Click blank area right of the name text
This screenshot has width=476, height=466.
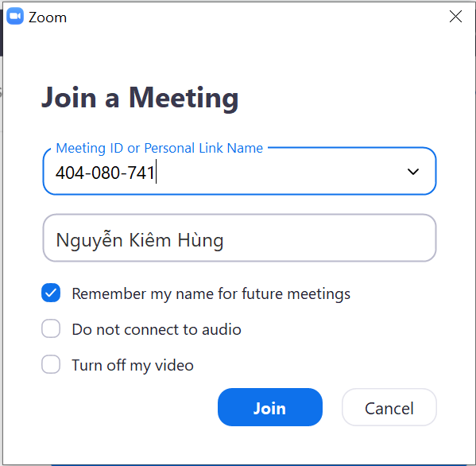pyautogui.click(x=328, y=239)
